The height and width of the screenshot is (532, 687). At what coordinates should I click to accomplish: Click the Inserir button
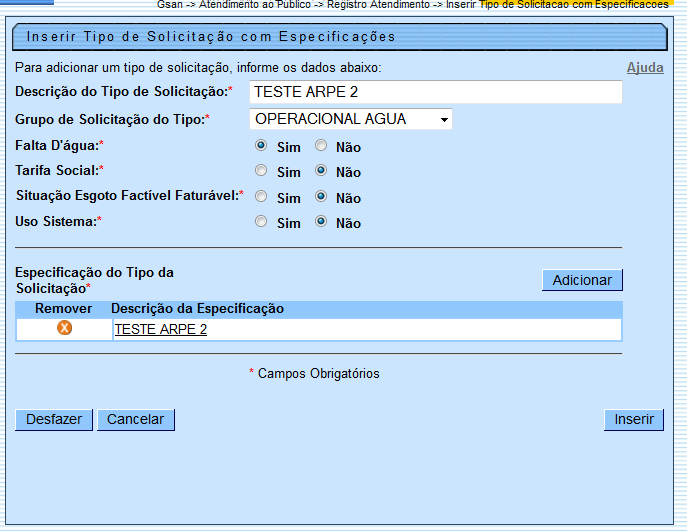point(634,420)
